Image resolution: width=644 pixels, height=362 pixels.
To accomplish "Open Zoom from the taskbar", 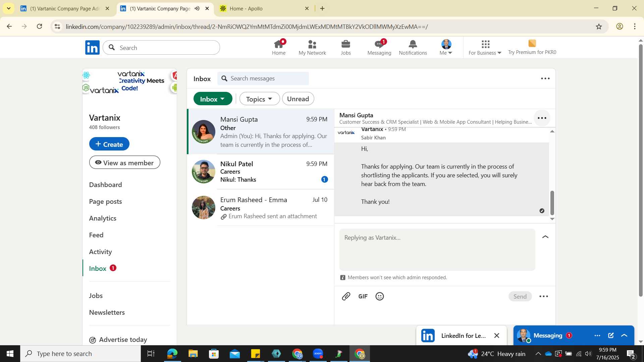I will coord(318,354).
